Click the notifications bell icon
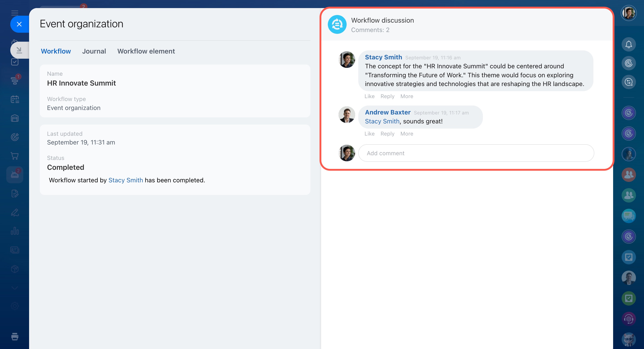Viewport: 644px width, 349px height. point(628,45)
